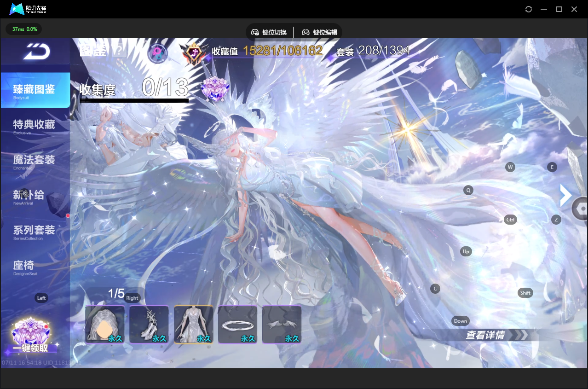Toggle 键位切换 key mapping switch

point(269,32)
